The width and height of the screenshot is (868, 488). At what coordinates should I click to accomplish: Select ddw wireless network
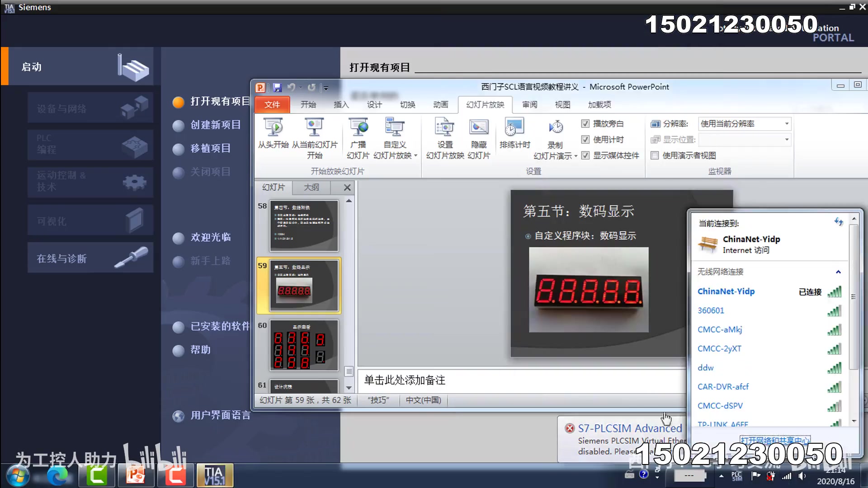[769, 367]
